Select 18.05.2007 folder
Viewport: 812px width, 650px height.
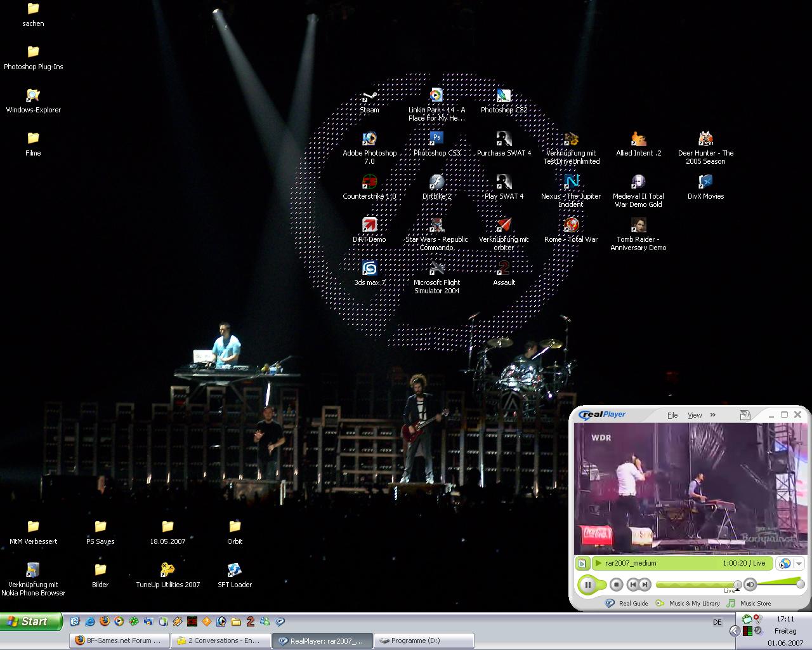click(x=167, y=533)
